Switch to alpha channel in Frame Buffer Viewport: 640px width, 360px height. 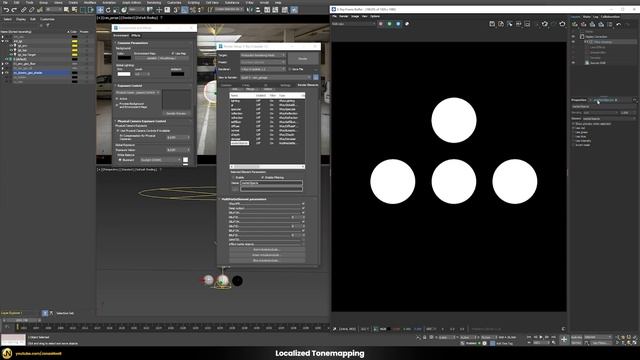pos(407,24)
